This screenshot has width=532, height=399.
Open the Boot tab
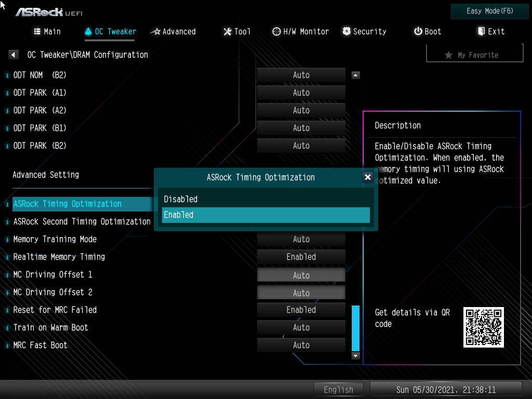click(428, 32)
